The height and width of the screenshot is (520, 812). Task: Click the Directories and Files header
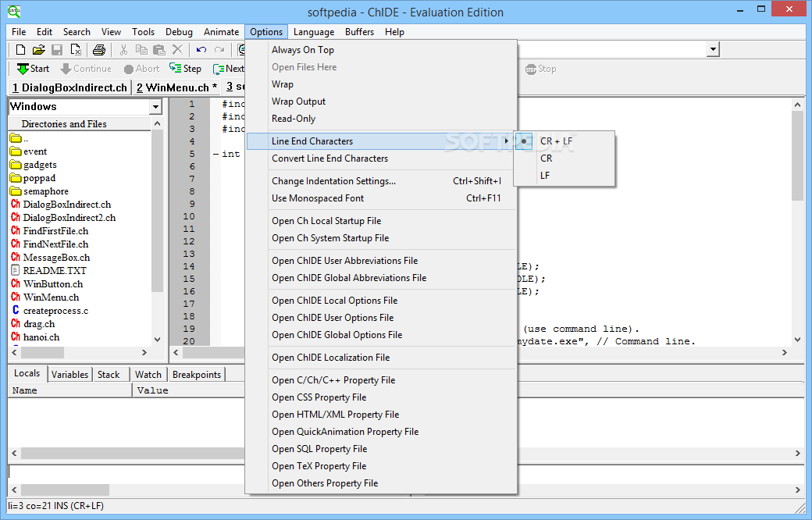click(80, 124)
